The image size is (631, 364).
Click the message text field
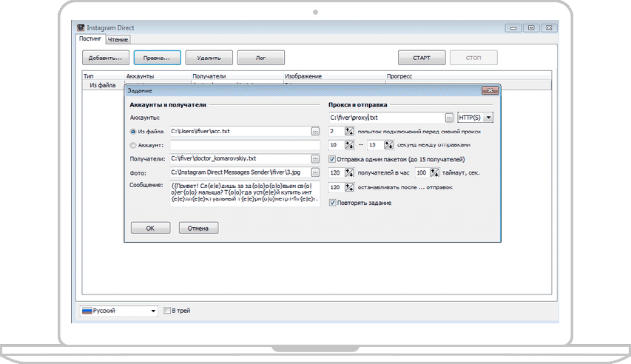[244, 193]
